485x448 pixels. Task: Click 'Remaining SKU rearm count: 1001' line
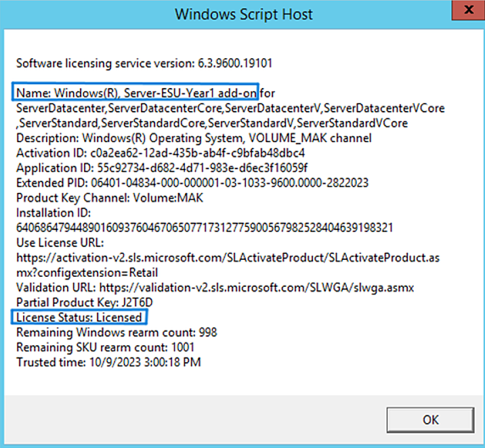[105, 347]
